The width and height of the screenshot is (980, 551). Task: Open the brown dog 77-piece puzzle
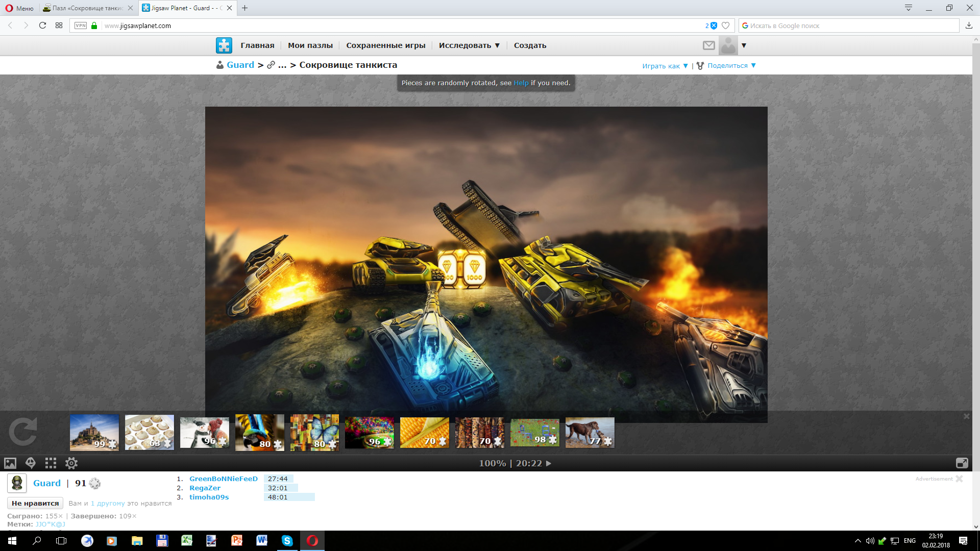pyautogui.click(x=590, y=432)
